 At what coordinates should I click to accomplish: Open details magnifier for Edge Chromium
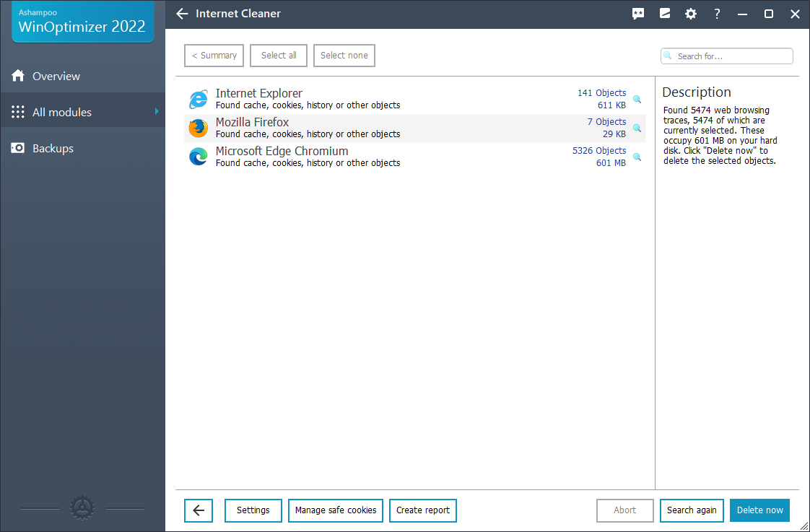click(637, 157)
